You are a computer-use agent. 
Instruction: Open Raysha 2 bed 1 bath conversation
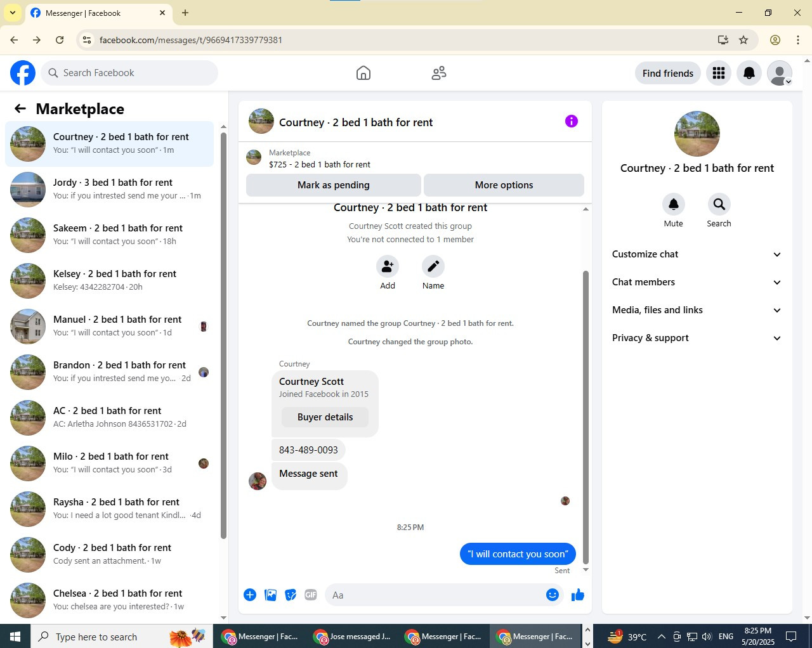(x=110, y=509)
